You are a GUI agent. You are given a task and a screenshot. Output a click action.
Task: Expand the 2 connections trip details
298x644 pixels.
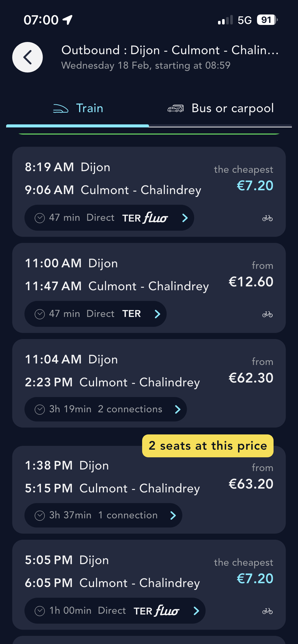tap(178, 409)
